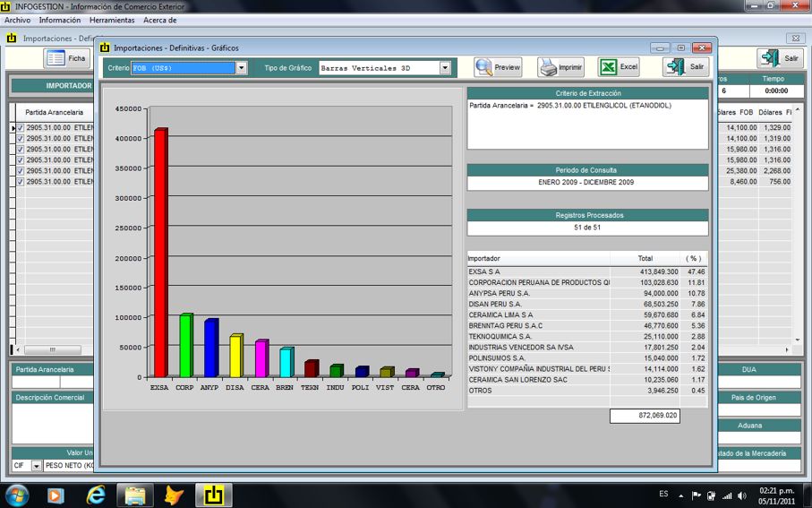Toggle the first row checkbox in the table

tap(21, 128)
